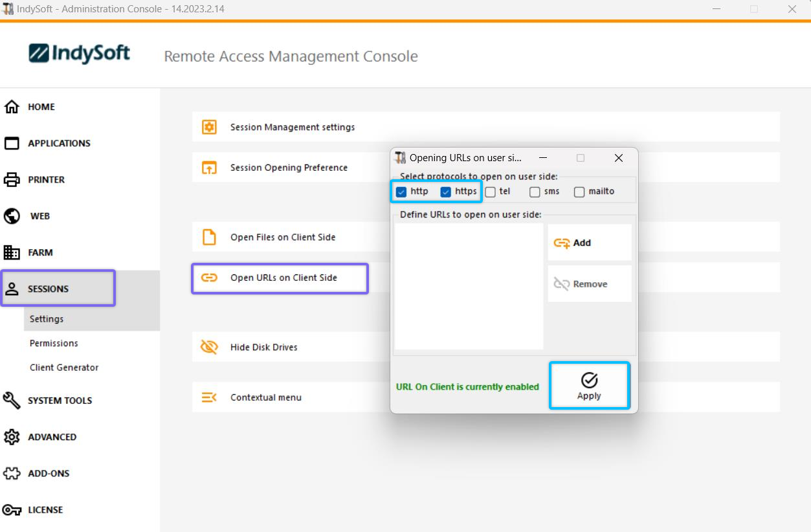Click the System Tools wrench icon
The width and height of the screenshot is (811, 532).
point(12,401)
